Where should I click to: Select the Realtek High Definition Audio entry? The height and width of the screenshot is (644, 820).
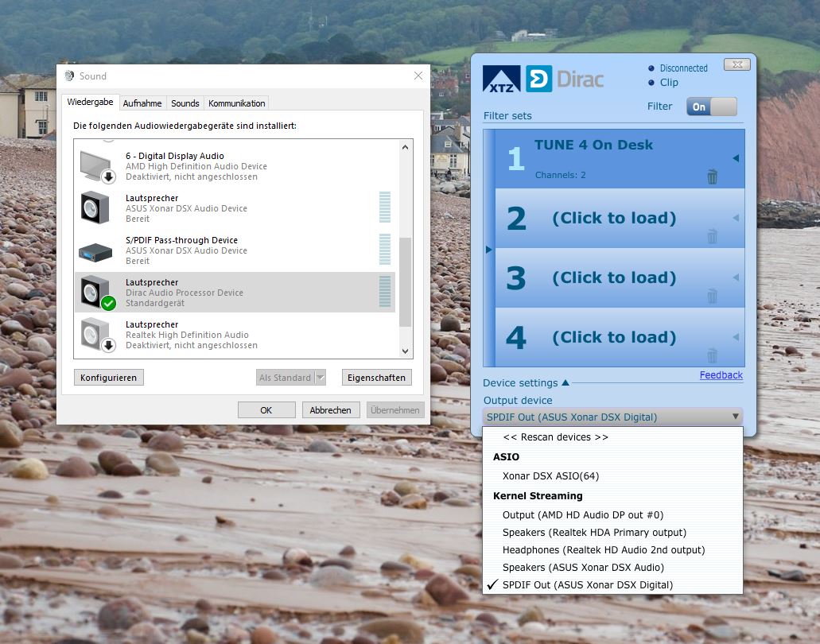(235, 335)
